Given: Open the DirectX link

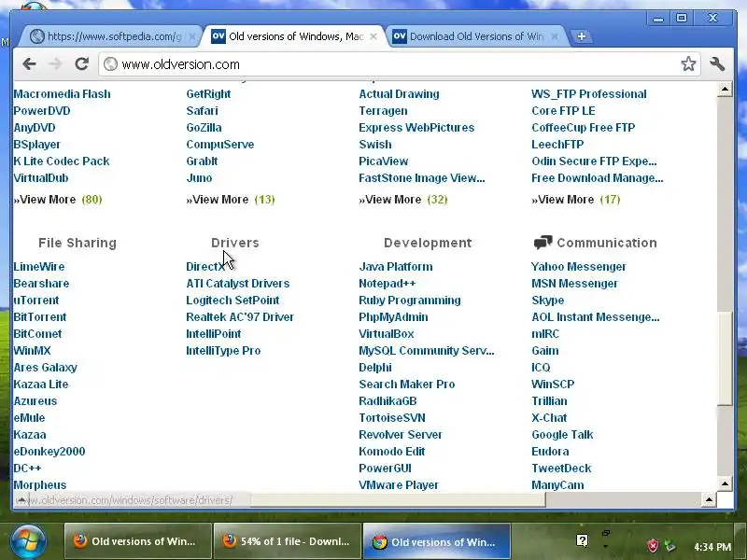Looking at the screenshot, I should pos(205,267).
